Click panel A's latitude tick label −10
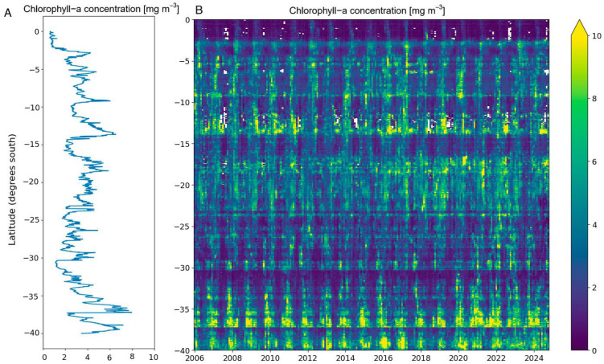 31,107
